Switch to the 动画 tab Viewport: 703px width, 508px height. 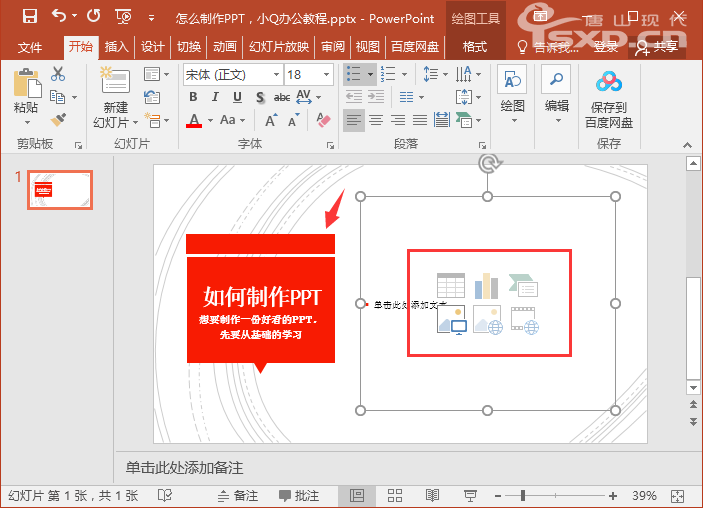click(x=225, y=46)
